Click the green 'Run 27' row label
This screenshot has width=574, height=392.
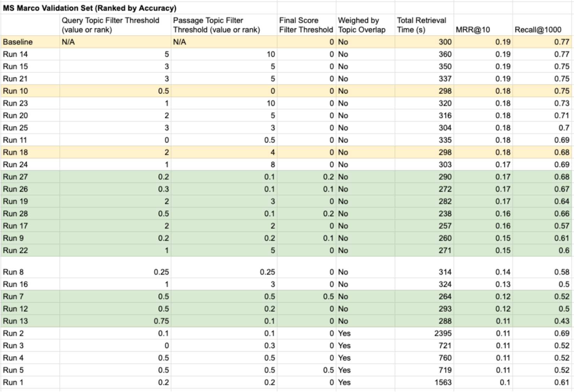pos(15,177)
